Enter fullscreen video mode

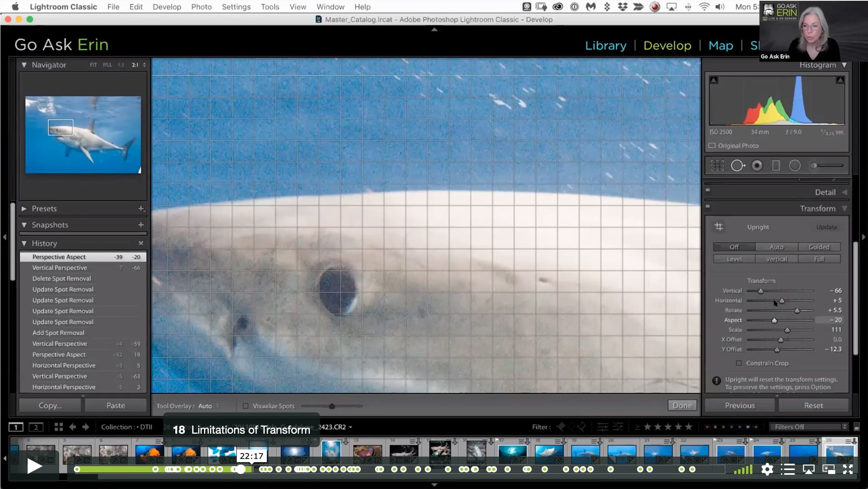point(848,469)
